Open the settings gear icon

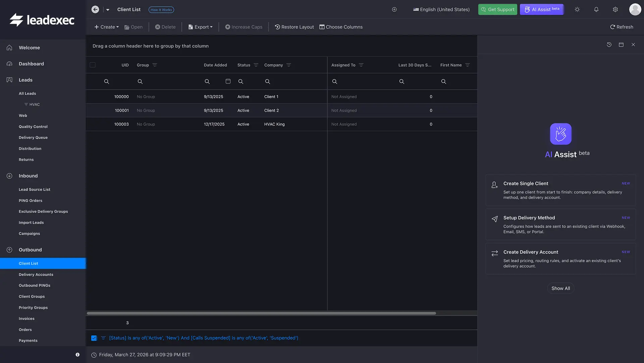615,9
